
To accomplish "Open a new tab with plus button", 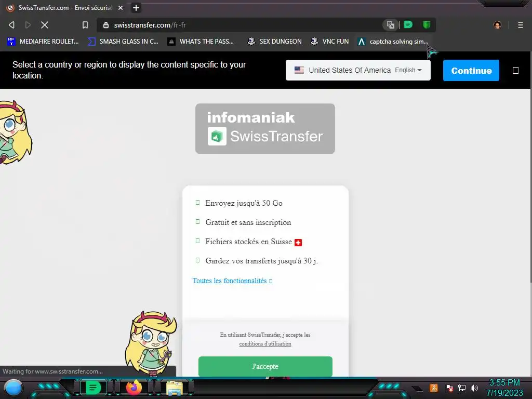I will [x=136, y=7].
